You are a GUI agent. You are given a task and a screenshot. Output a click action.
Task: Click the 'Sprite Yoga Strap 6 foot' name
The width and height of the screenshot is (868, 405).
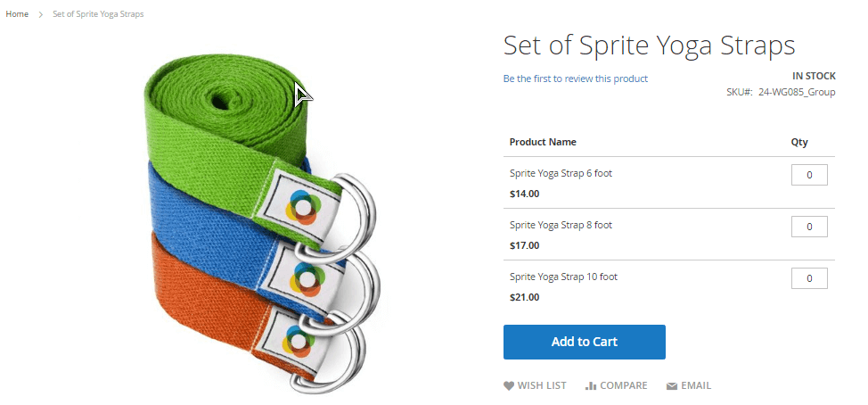click(x=561, y=173)
